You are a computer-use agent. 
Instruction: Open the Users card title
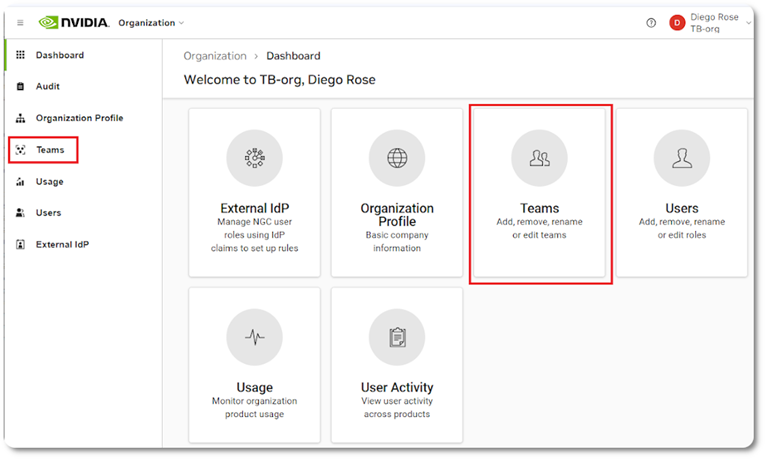pos(682,208)
